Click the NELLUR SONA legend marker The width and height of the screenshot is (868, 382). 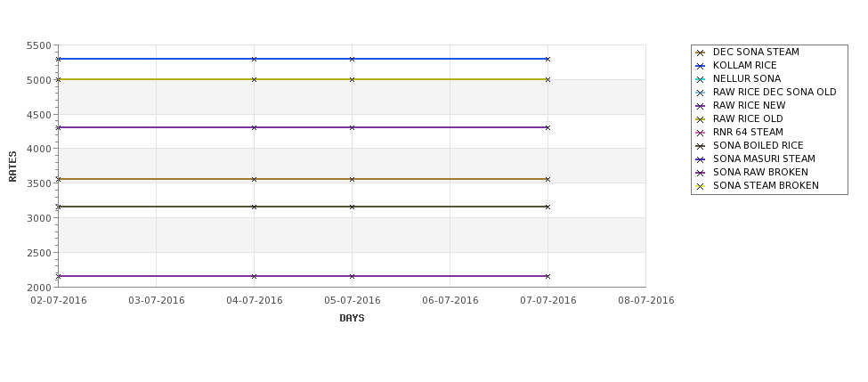[x=701, y=80]
